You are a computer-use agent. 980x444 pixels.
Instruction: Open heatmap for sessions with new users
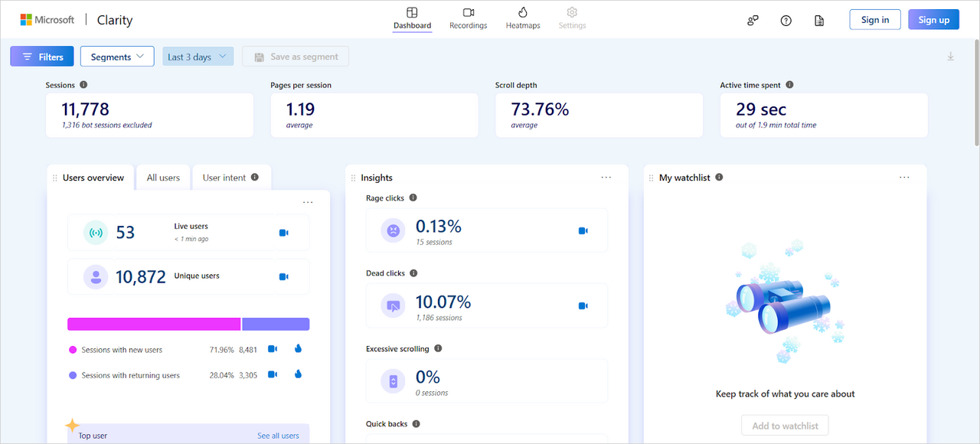click(x=298, y=349)
